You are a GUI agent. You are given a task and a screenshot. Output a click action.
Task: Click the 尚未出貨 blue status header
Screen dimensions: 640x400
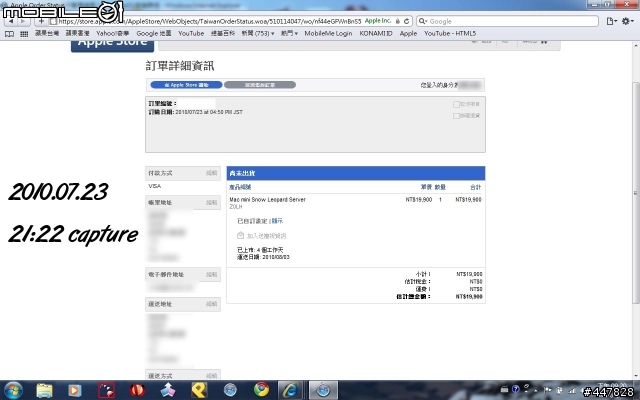(356, 173)
